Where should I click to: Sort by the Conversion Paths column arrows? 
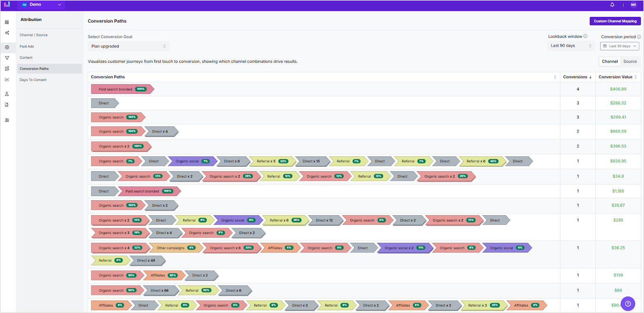click(555, 77)
